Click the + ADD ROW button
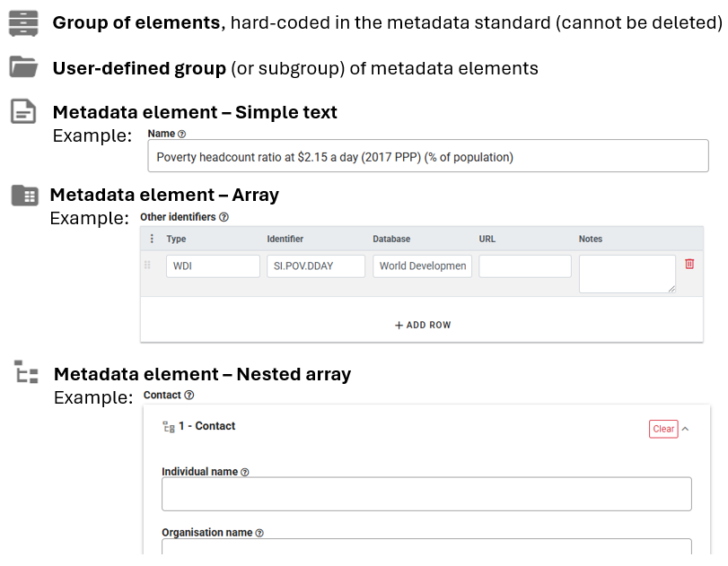Image resolution: width=728 pixels, height=566 pixels. coord(423,325)
